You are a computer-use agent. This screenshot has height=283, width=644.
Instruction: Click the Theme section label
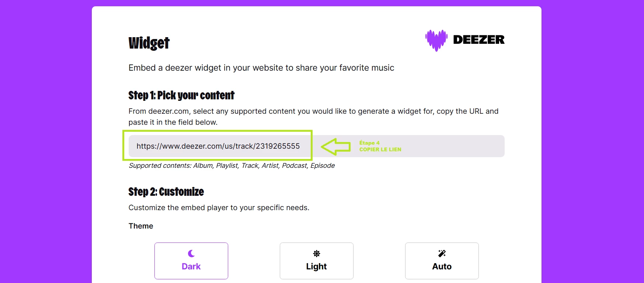tap(140, 226)
